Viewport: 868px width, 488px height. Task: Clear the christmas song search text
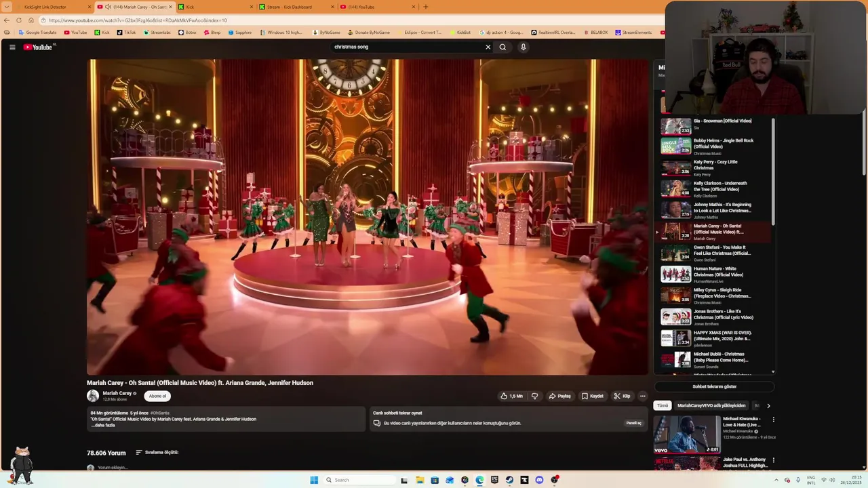[488, 47]
